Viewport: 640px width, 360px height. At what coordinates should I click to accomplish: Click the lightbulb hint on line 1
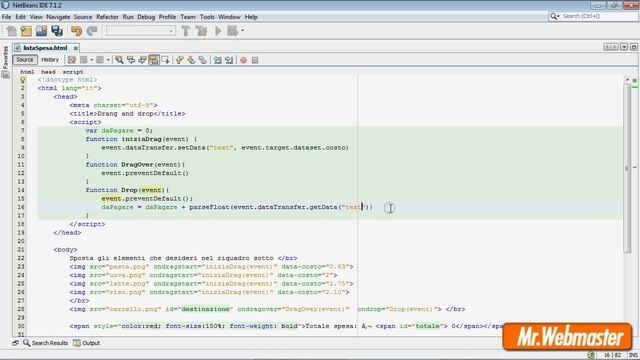23,80
